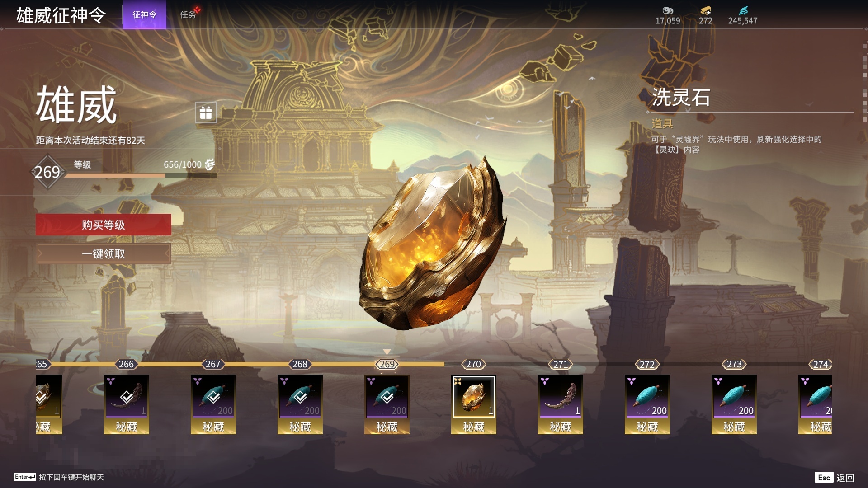Click the red 购买等级 button
Viewport: 868px width, 488px height.
(104, 225)
